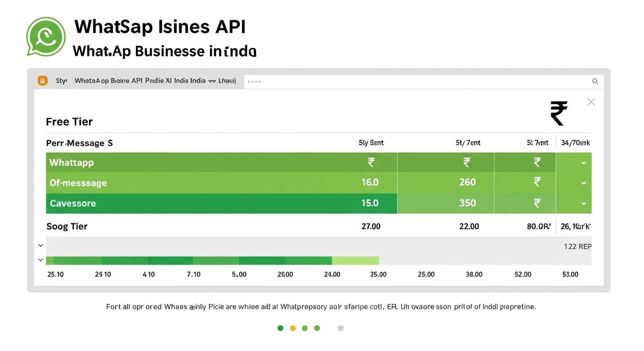The height and width of the screenshot is (351, 644).
Task: Click the 7.10 axis label
Action: 193,274
